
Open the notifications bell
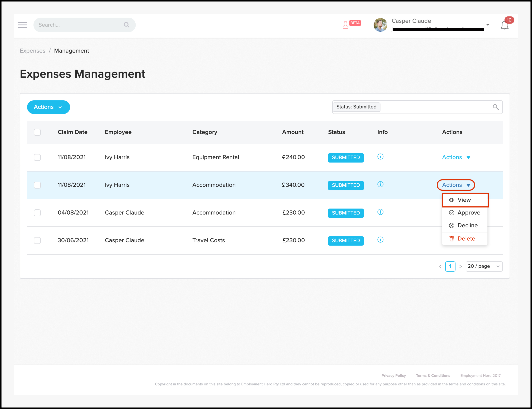(x=505, y=25)
